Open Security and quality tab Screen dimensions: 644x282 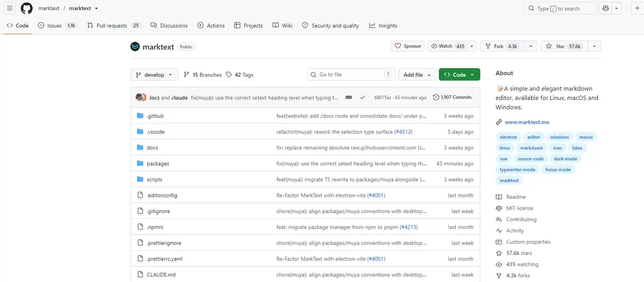tap(330, 26)
